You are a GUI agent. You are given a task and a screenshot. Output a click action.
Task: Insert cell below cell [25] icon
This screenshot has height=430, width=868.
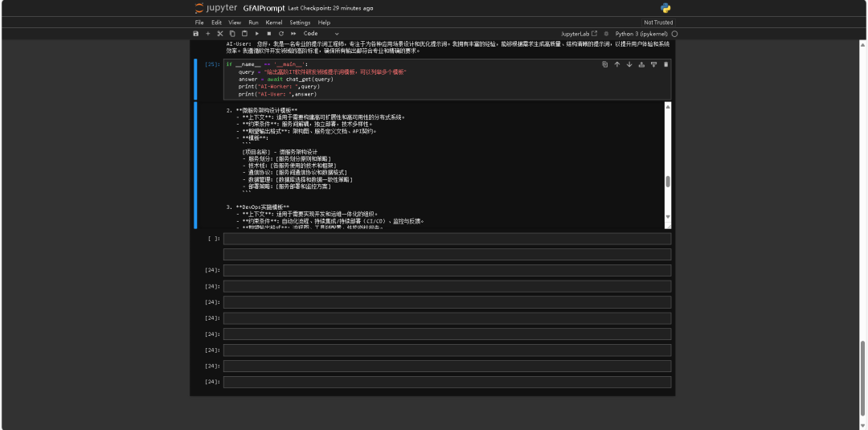click(x=653, y=65)
